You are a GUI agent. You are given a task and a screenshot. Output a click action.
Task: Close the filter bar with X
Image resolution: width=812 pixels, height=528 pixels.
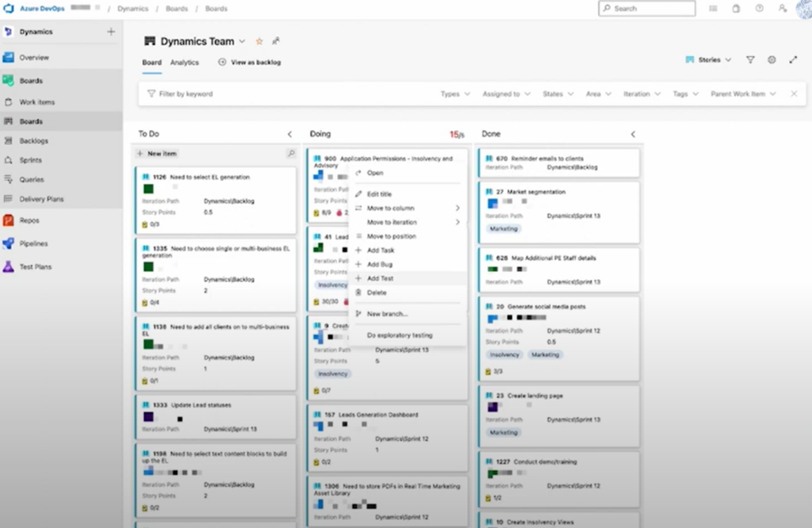(794, 94)
